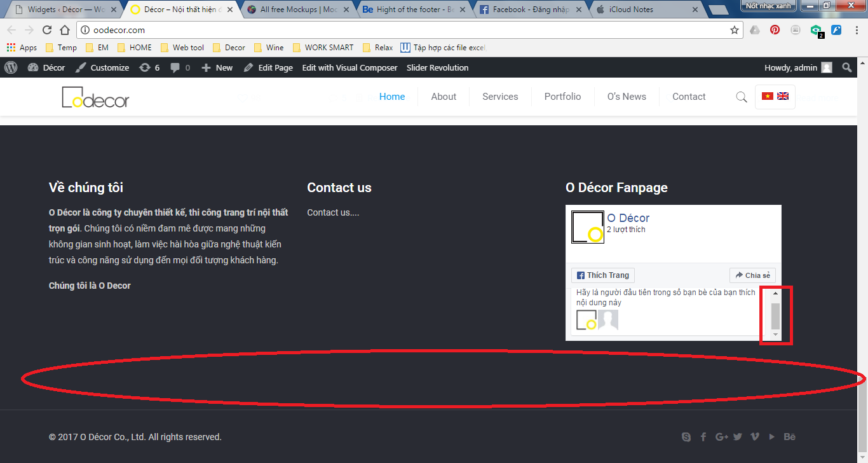
Task: Click the Behance icon in footer
Action: pos(789,437)
